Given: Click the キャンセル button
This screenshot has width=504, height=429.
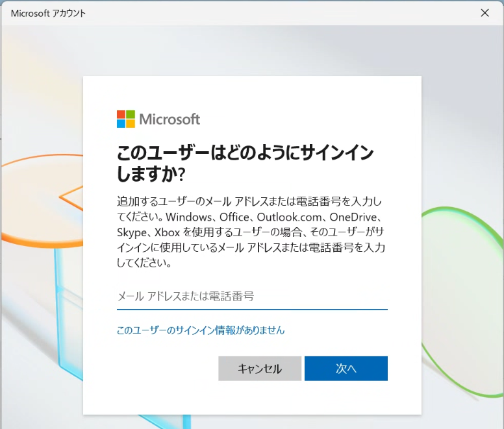Looking at the screenshot, I should [x=260, y=368].
